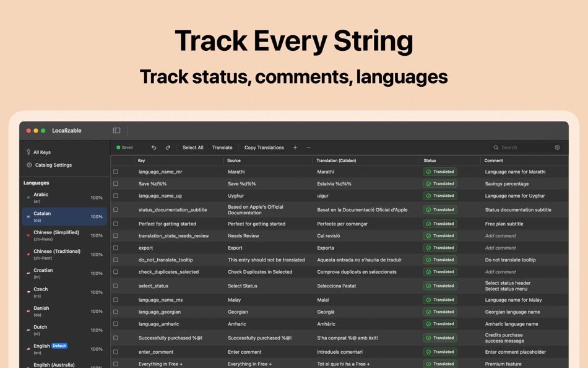Image resolution: width=588 pixels, height=368 pixels.
Task: Open the status menu for the enter_comment row
Action: 439,351
